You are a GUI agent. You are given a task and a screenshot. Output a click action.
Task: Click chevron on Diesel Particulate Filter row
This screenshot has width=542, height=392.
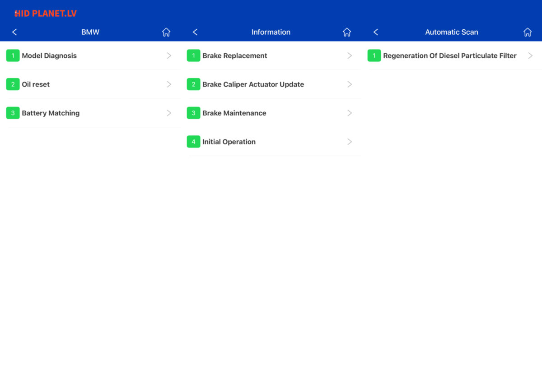(530, 56)
